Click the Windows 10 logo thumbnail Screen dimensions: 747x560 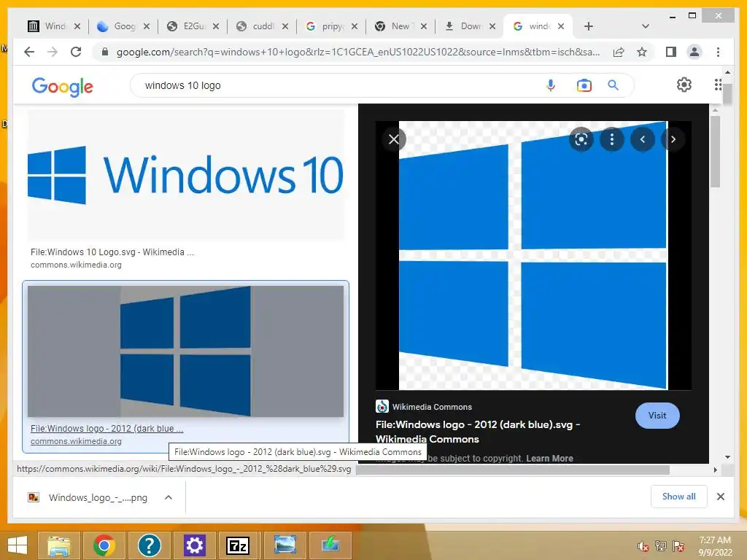[186, 175]
